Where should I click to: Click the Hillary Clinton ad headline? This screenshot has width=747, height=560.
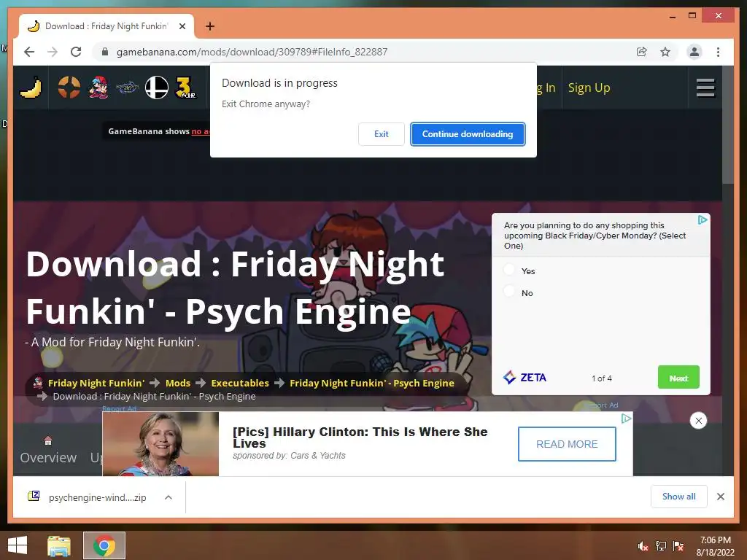[360, 437]
